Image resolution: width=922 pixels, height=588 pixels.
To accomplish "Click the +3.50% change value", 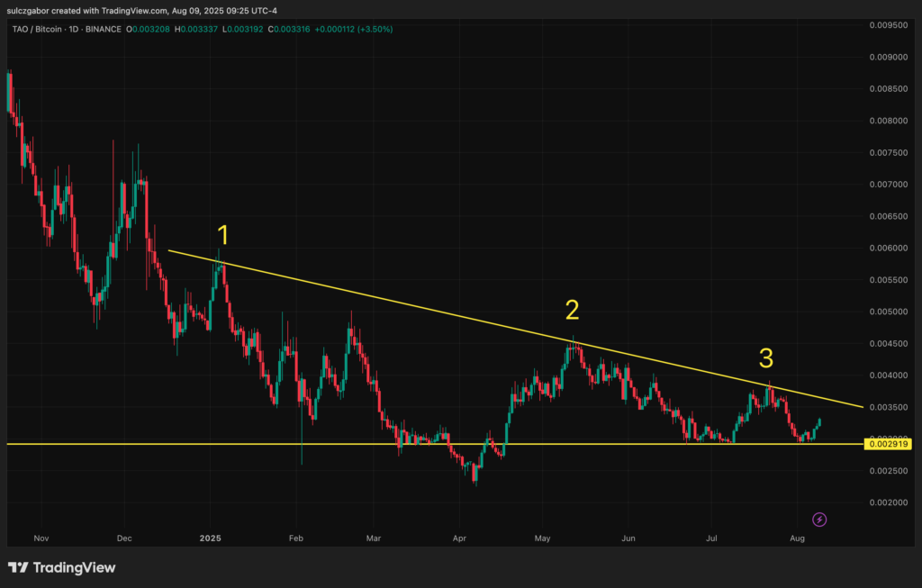I will pos(375,29).
